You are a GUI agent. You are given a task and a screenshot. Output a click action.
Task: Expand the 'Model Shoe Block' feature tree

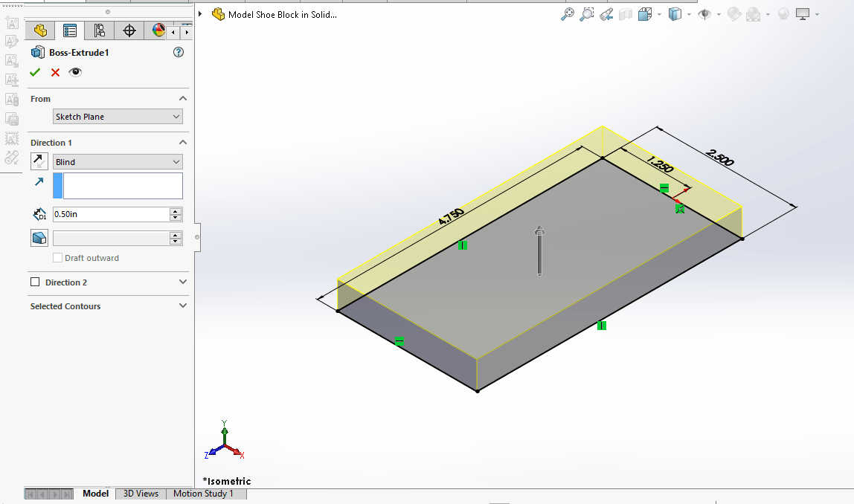click(x=201, y=14)
